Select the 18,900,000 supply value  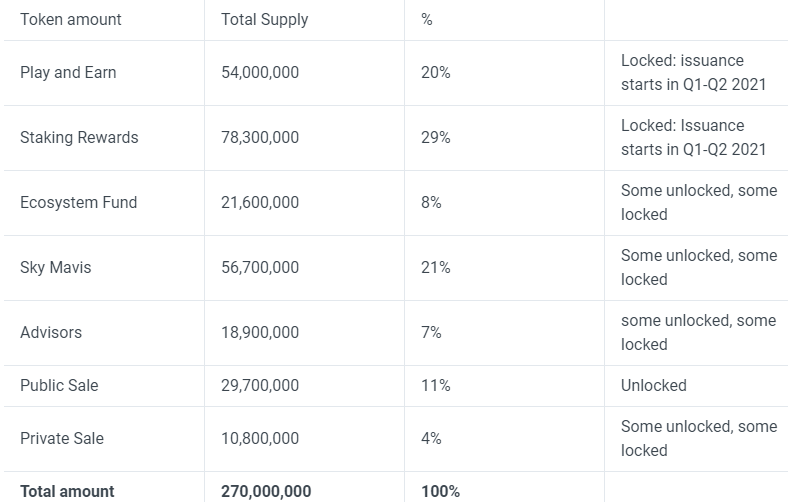tap(260, 332)
